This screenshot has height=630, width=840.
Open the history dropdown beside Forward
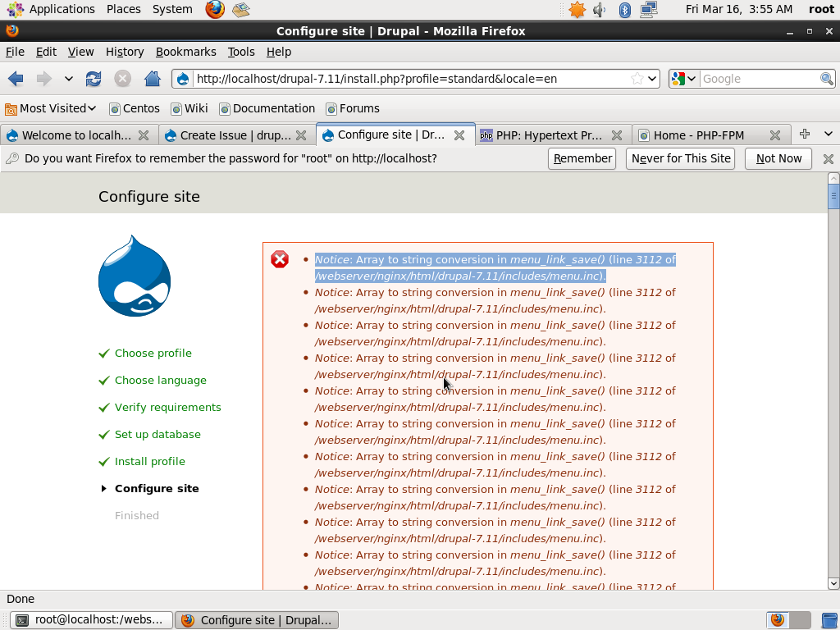(69, 79)
